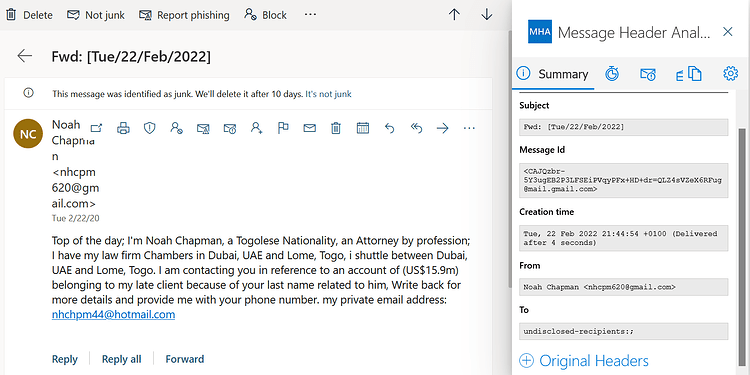750x375 pixels.
Task: Flag this message with the flag icon
Action: click(x=283, y=128)
